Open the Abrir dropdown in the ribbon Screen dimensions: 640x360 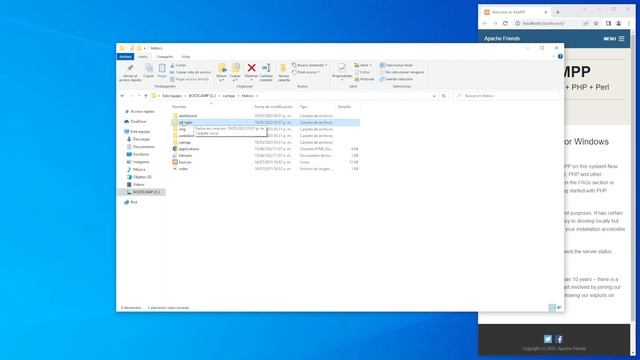(x=363, y=65)
